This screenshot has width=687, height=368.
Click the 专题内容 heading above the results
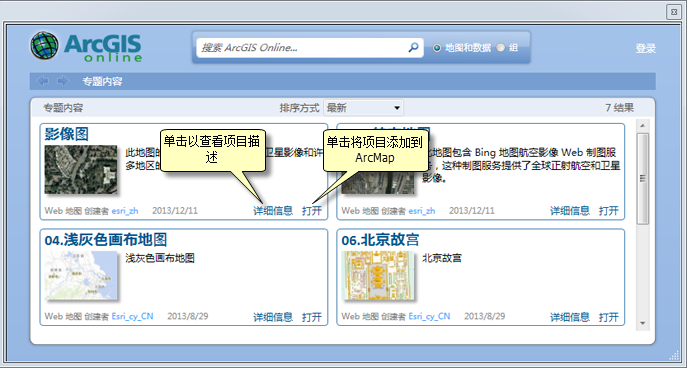(64, 108)
